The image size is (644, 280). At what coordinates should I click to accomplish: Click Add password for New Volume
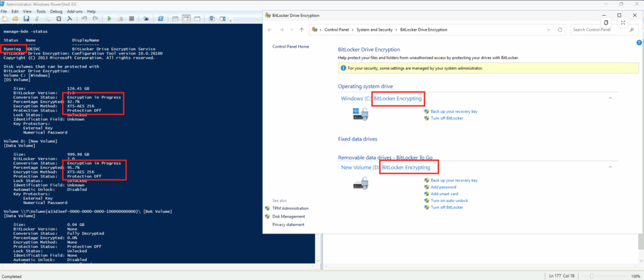[x=444, y=187]
